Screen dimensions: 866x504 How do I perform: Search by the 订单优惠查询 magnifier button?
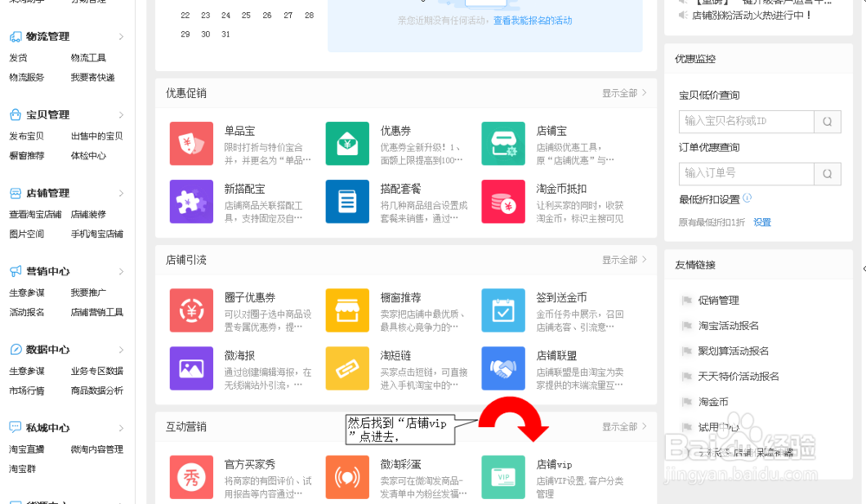(x=827, y=174)
